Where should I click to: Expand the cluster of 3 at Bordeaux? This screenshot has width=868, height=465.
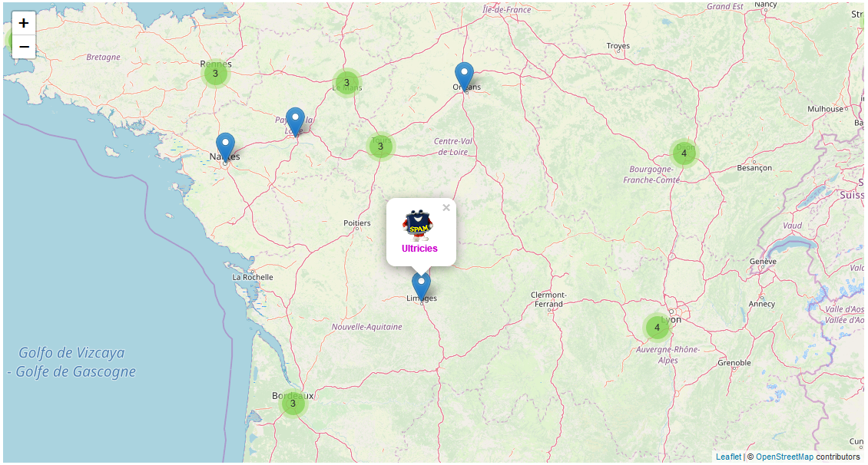click(x=293, y=404)
